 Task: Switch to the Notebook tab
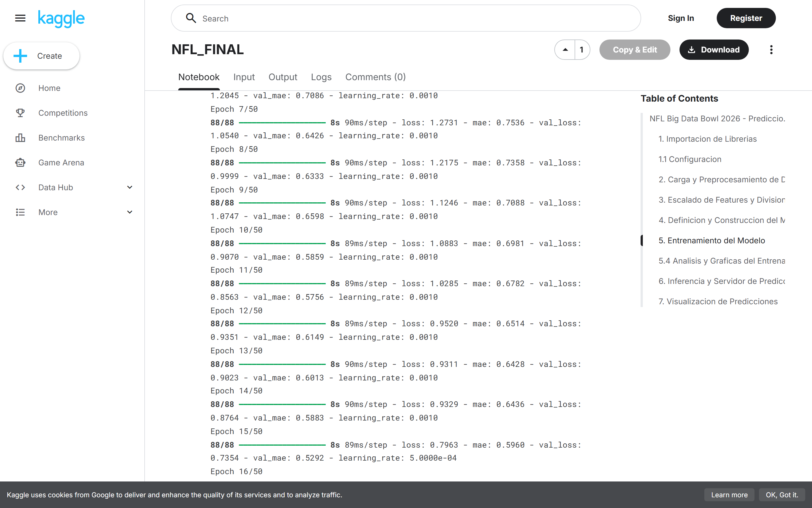coord(199,77)
